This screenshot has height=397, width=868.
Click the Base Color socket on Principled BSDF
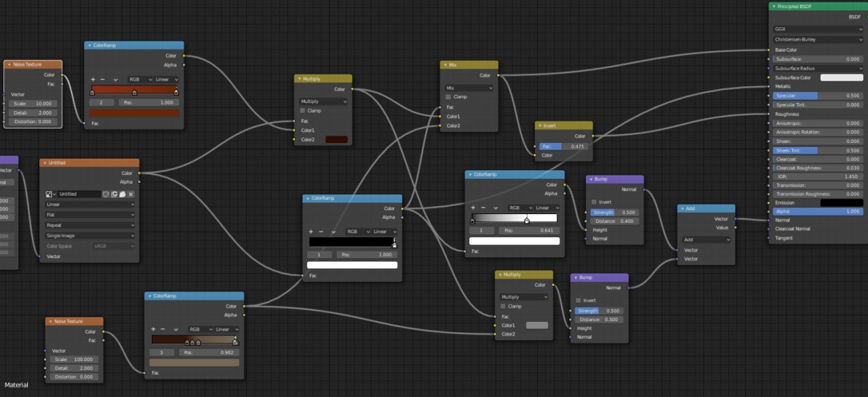pos(770,50)
